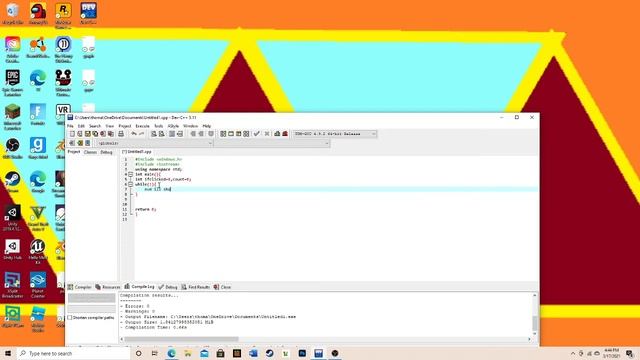Switch to the Debug side panel tab
This screenshot has width=640, height=360.
[106, 152]
